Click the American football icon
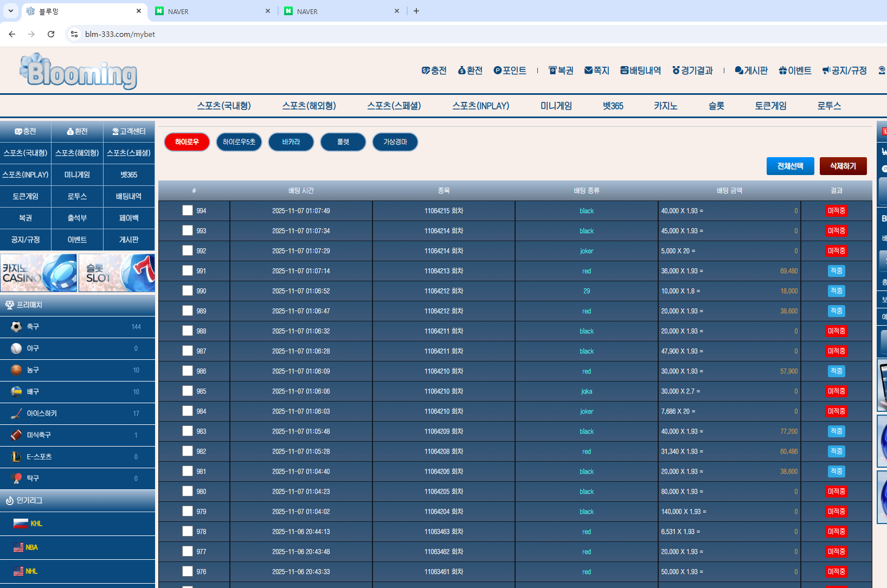887x588 pixels. [x=16, y=435]
